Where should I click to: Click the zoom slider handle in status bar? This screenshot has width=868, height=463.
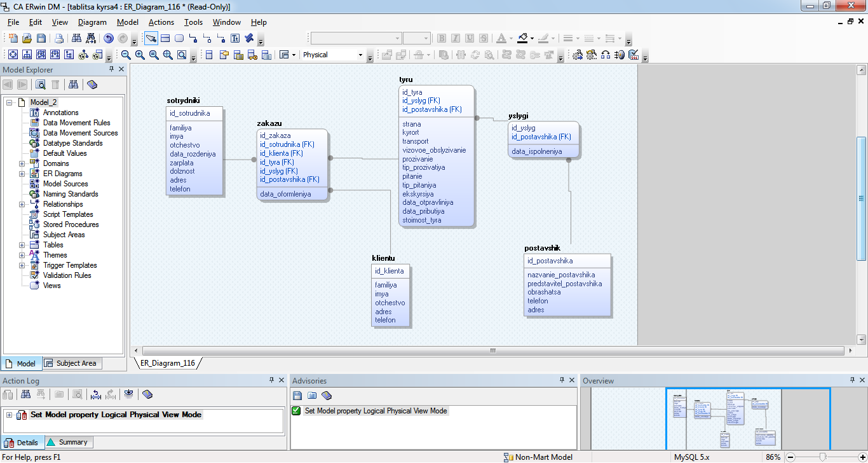[824, 457]
